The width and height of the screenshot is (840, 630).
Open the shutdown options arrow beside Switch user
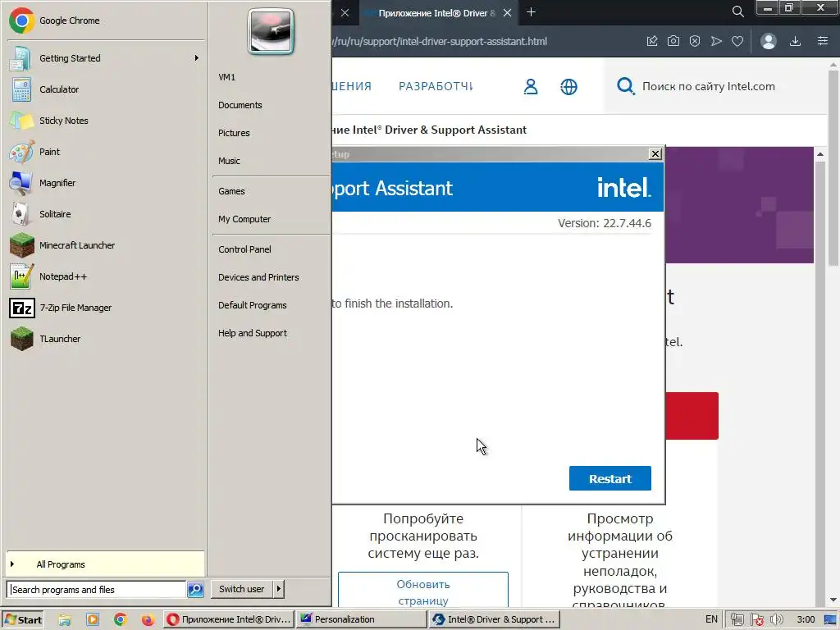click(279, 589)
